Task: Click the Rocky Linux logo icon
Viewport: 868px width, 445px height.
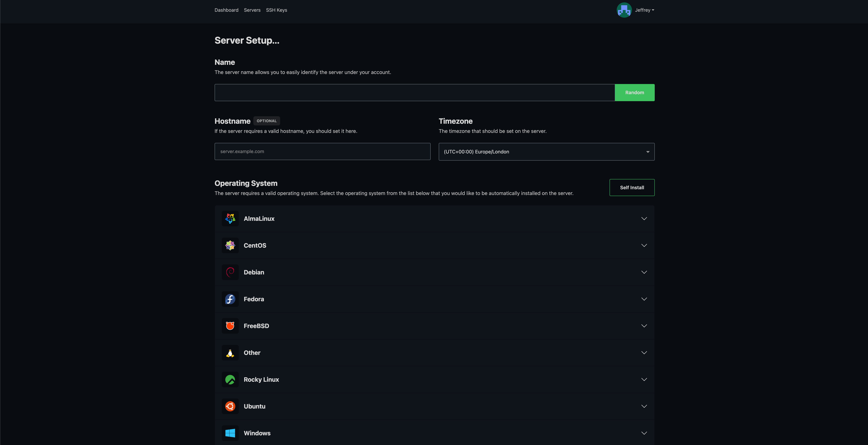Action: tap(230, 380)
